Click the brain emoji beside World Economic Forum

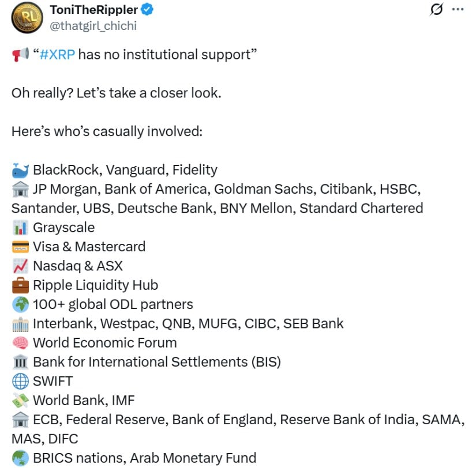[x=20, y=343]
